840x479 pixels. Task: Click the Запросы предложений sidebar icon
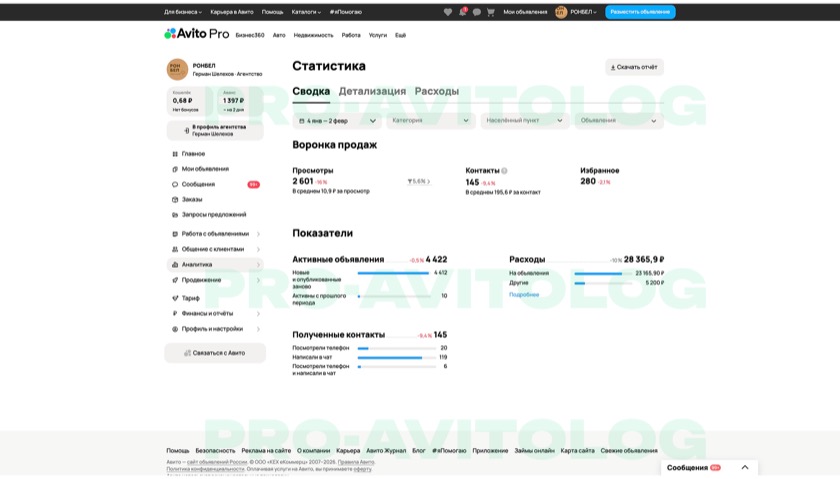[175, 215]
